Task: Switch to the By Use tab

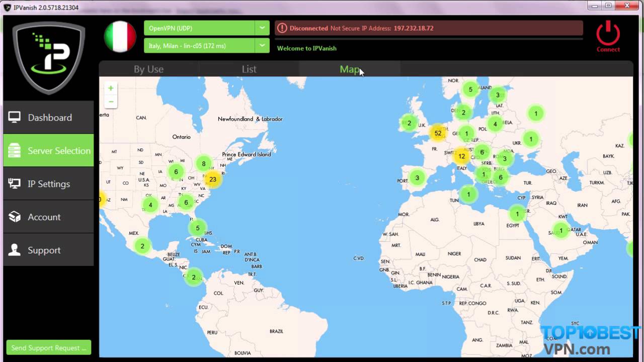Action: (148, 69)
